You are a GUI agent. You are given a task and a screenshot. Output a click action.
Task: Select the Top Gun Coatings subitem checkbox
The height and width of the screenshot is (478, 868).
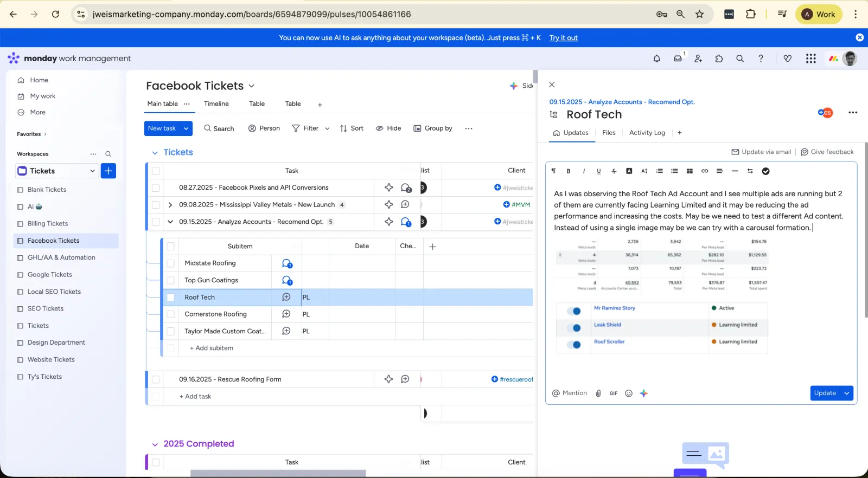[x=170, y=281]
